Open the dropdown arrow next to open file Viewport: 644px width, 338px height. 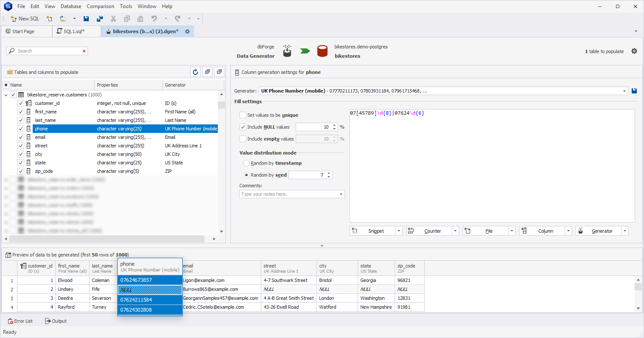click(x=74, y=19)
